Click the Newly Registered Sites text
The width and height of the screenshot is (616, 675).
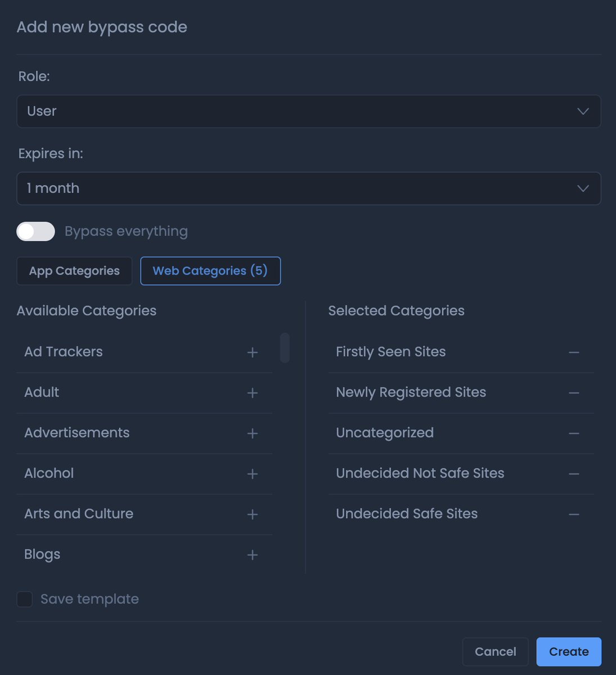point(411,393)
